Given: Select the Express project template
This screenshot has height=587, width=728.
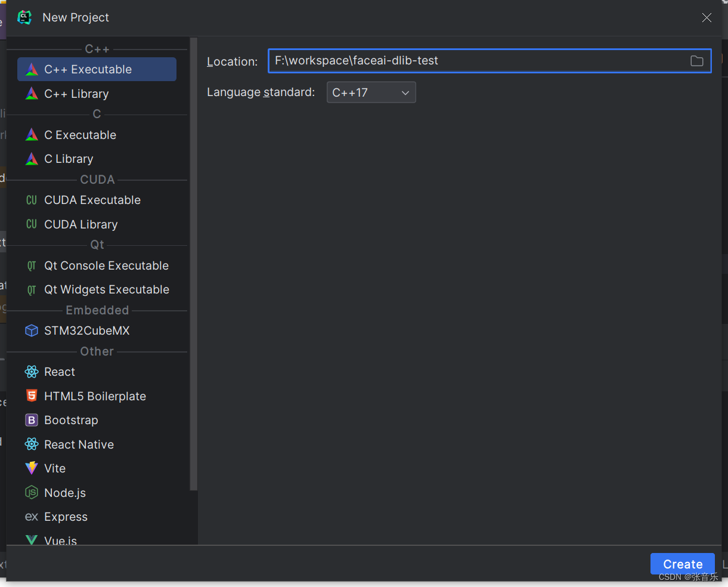Looking at the screenshot, I should pos(66,517).
